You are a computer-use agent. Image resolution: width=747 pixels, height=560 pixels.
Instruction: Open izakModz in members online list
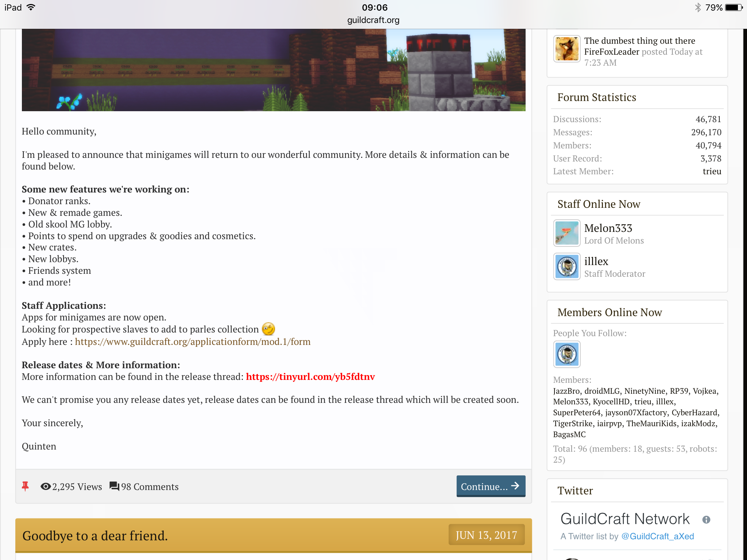(x=698, y=423)
